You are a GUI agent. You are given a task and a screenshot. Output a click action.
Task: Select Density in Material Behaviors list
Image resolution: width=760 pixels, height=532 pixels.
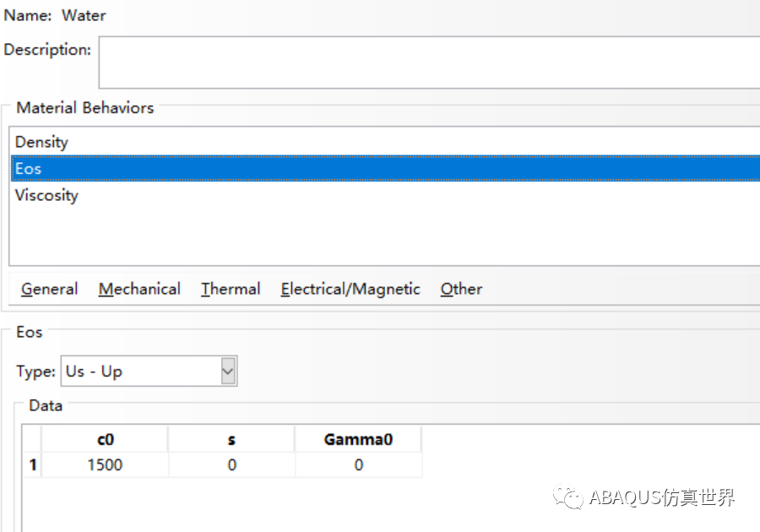(385, 142)
